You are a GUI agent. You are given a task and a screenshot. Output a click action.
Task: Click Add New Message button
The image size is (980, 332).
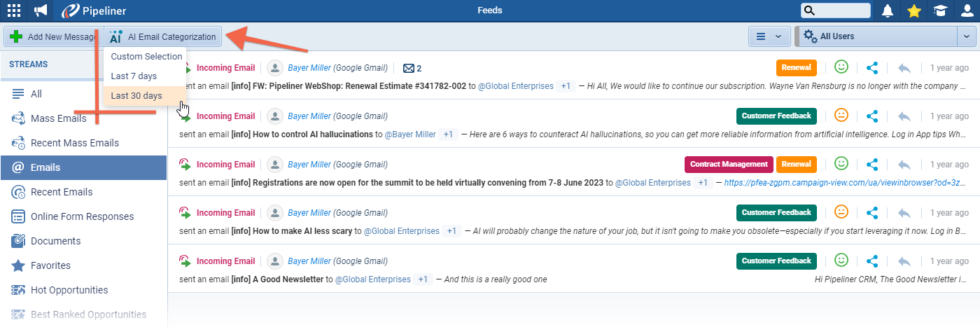(x=54, y=36)
